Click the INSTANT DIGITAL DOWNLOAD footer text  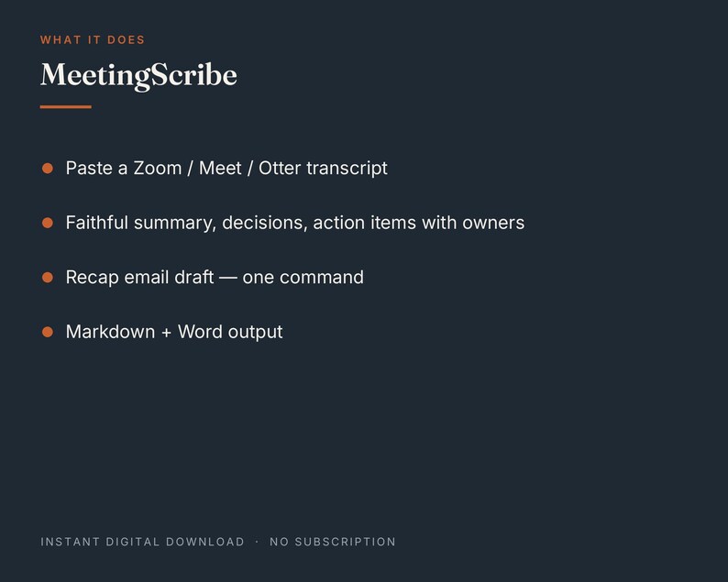point(142,542)
